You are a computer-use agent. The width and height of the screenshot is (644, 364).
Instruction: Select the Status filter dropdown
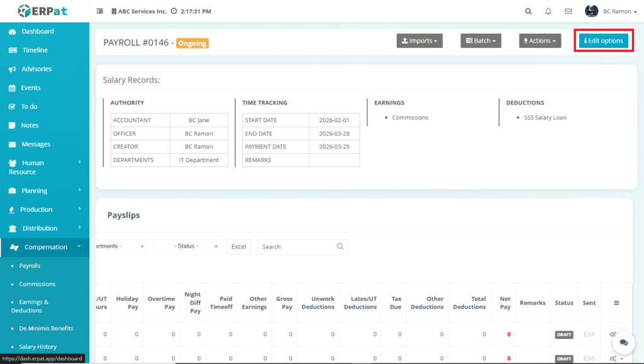pyautogui.click(x=187, y=246)
